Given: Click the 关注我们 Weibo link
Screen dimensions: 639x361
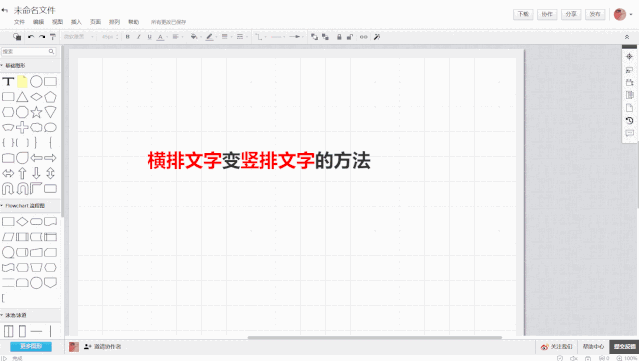Looking at the screenshot, I should (557, 347).
